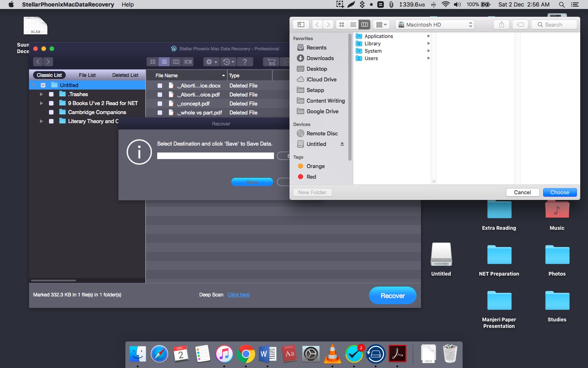Click the folder tree horizontal scrollbar
Image resolution: width=588 pixels, height=368 pixels.
pyautogui.click(x=53, y=280)
